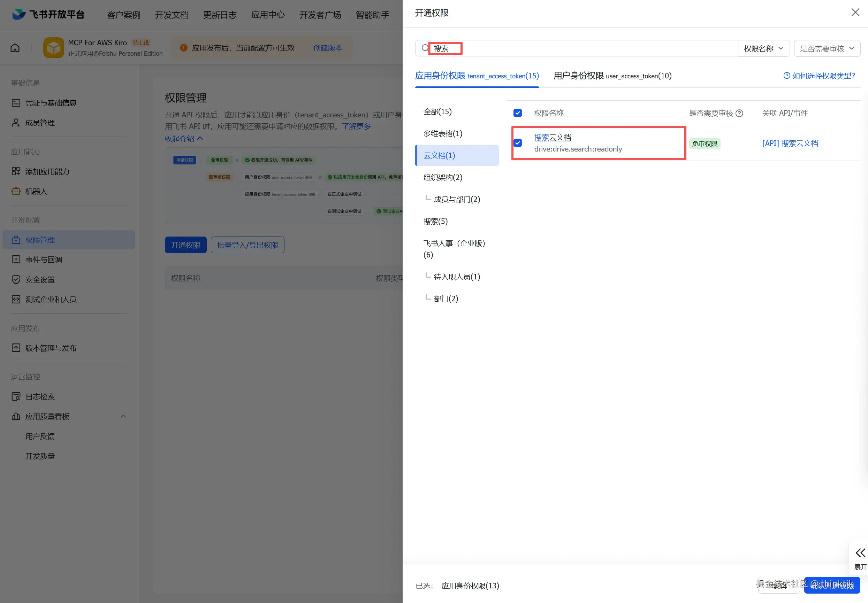This screenshot has height=603, width=868.
Task: Click the home icon in the header
Action: click(x=15, y=48)
